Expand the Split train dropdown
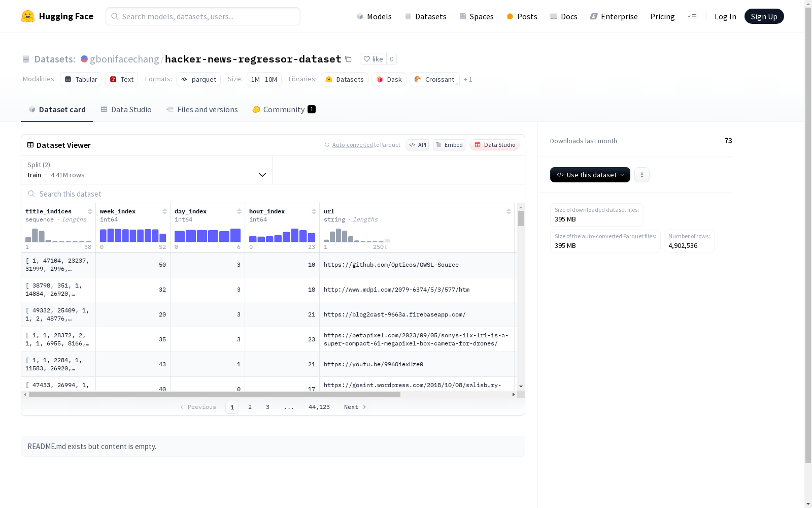Screen dimensions: 812x508 (147, 170)
